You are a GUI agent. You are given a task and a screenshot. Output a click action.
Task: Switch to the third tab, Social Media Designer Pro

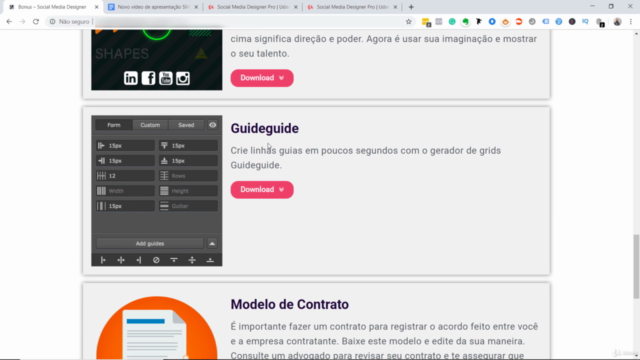click(252, 7)
